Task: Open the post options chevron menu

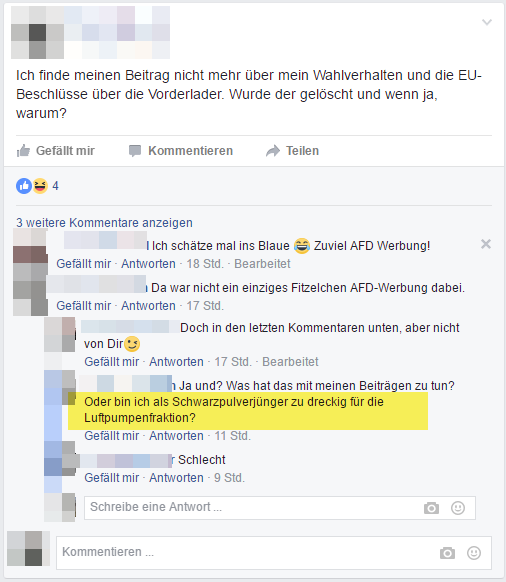Action: 486,22
